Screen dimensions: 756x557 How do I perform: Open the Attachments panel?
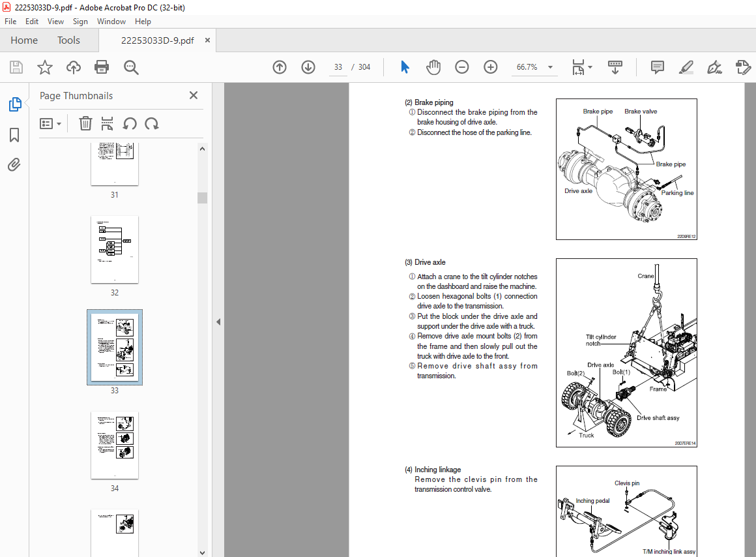[14, 165]
